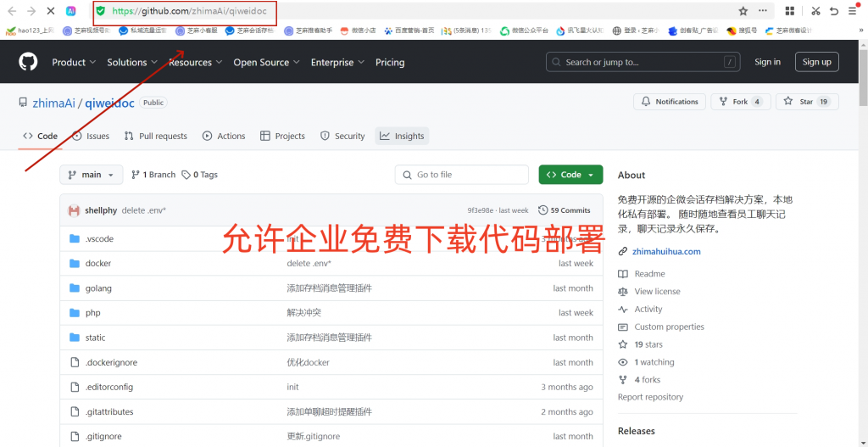Expand the main branch dropdown
This screenshot has width=868, height=447.
click(92, 175)
